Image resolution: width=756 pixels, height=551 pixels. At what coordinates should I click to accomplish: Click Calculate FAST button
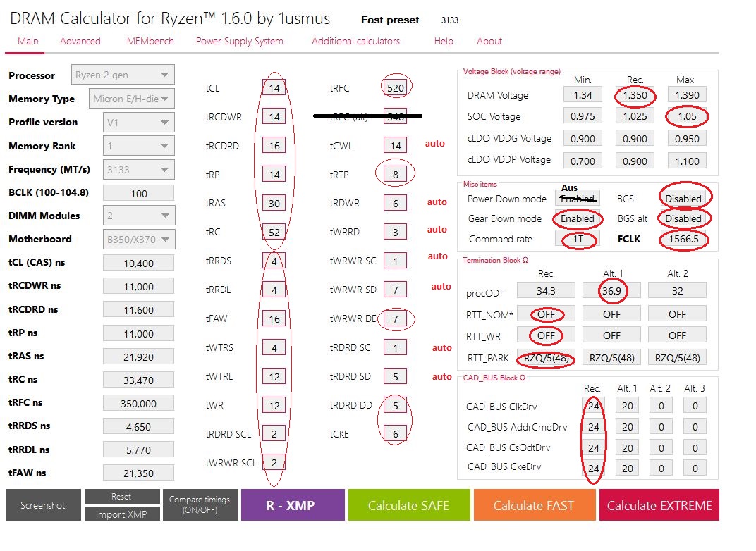535,504
